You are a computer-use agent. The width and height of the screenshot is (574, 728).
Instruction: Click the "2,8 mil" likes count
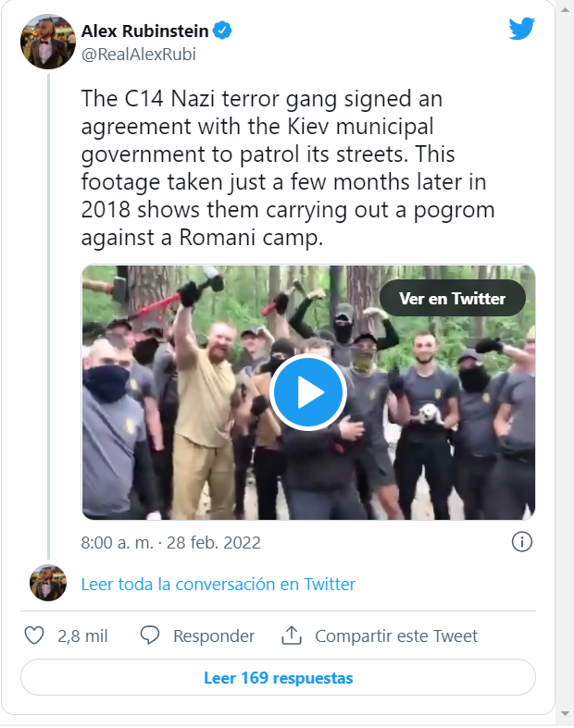pyautogui.click(x=82, y=635)
